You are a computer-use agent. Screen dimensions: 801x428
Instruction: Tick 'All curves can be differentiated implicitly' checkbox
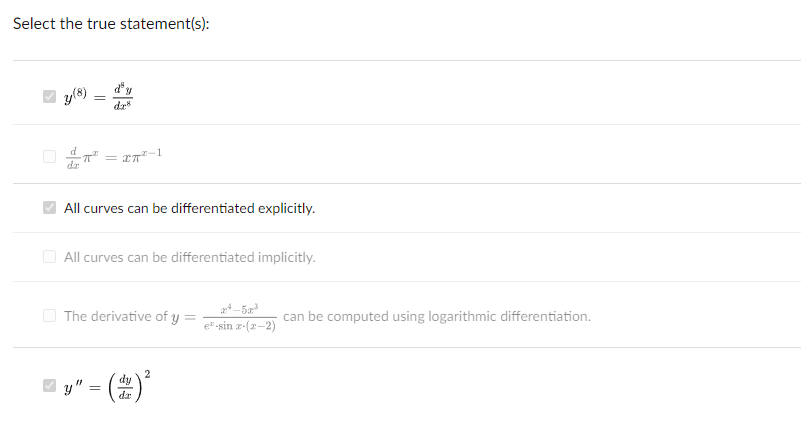(50, 256)
